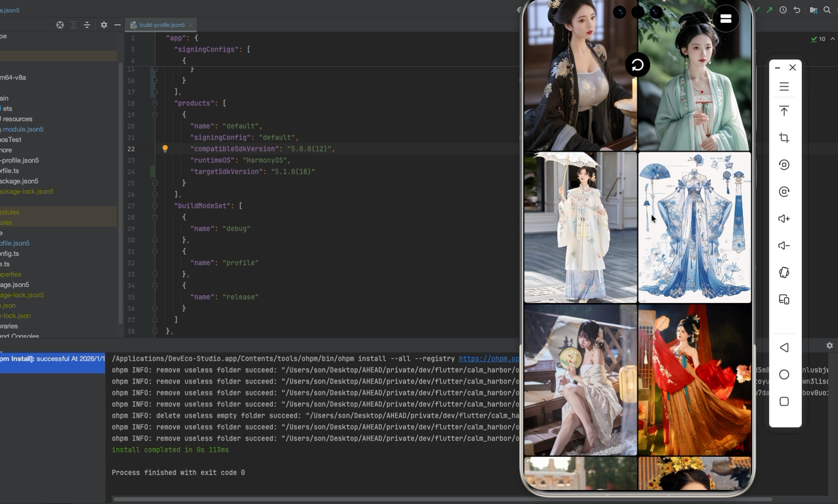838x504 pixels.
Task: Tap the woman with parasol thumbnail
Action: coord(581,227)
